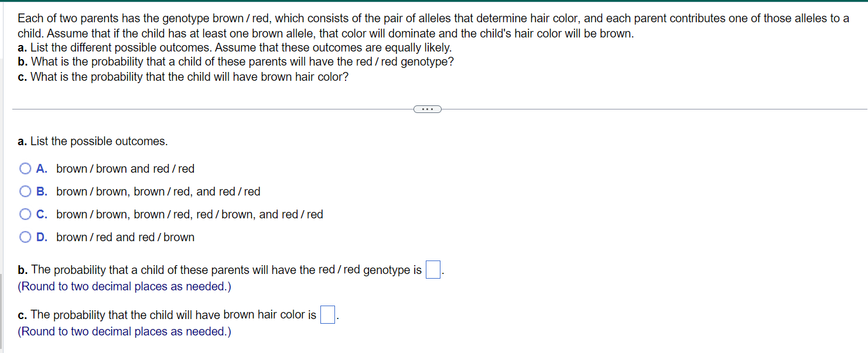Select radio button for answer choice D
Viewport: 868px width, 353px height.
click(x=25, y=237)
